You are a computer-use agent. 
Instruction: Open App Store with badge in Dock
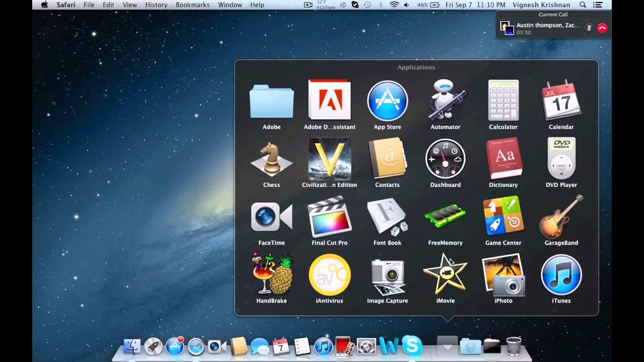175,346
